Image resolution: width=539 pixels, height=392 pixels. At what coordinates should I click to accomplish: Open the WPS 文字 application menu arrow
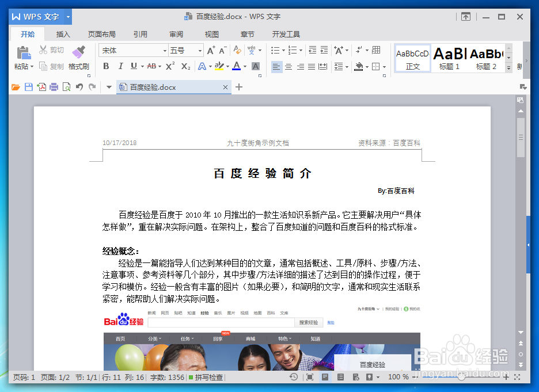pyautogui.click(x=68, y=17)
